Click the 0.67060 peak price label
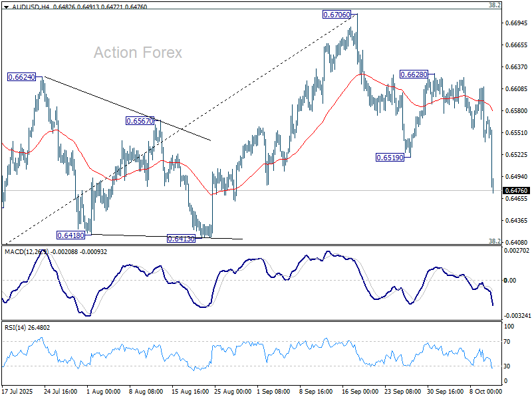 click(337, 15)
